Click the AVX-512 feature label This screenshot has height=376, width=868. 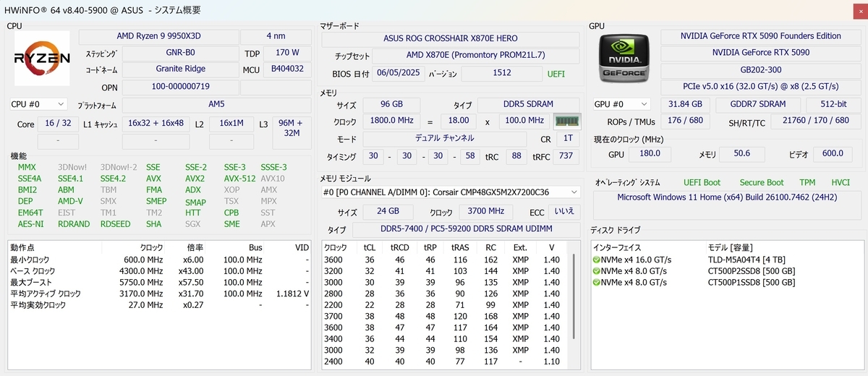pos(239,178)
